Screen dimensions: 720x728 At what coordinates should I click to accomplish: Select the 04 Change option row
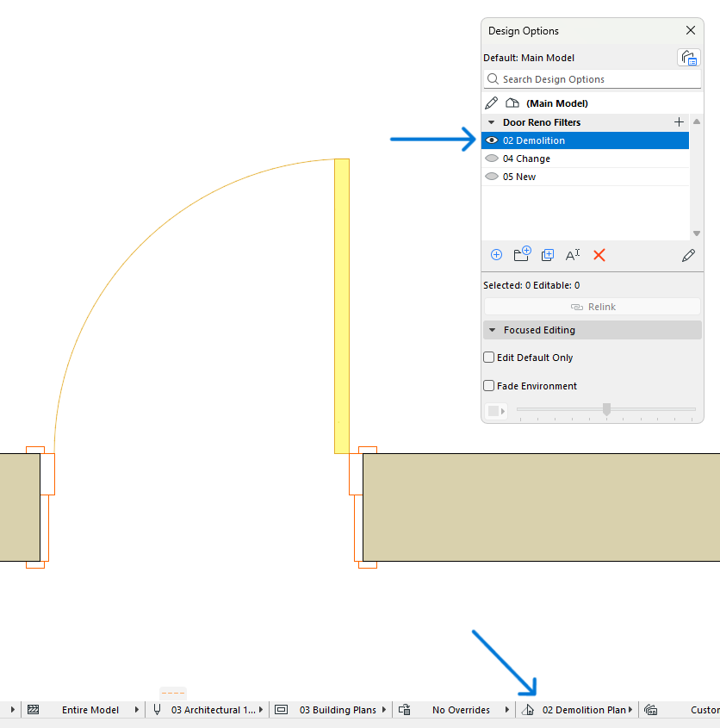[585, 159]
